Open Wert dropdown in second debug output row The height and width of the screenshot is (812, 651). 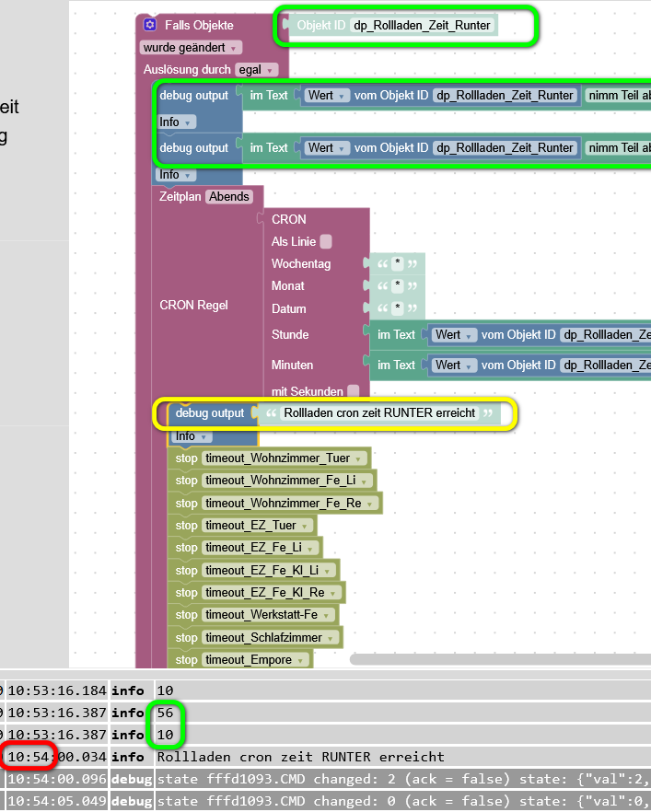pyautogui.click(x=327, y=147)
